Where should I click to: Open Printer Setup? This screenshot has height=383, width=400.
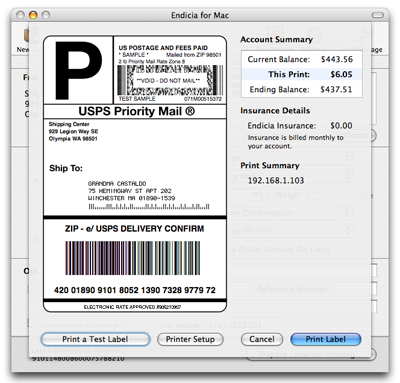[190, 339]
